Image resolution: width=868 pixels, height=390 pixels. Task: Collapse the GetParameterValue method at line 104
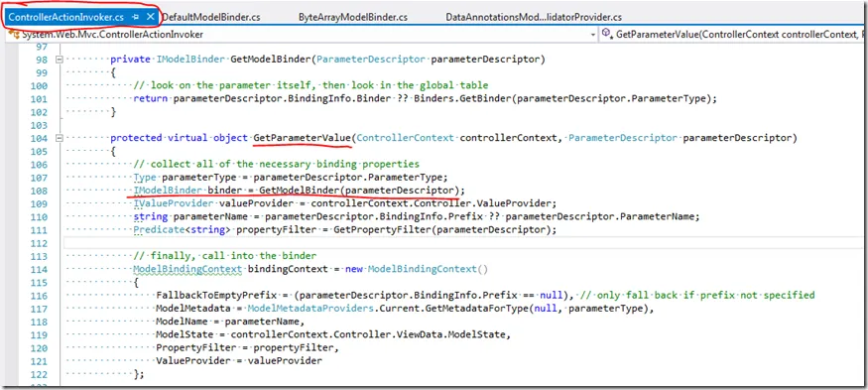tap(60, 138)
